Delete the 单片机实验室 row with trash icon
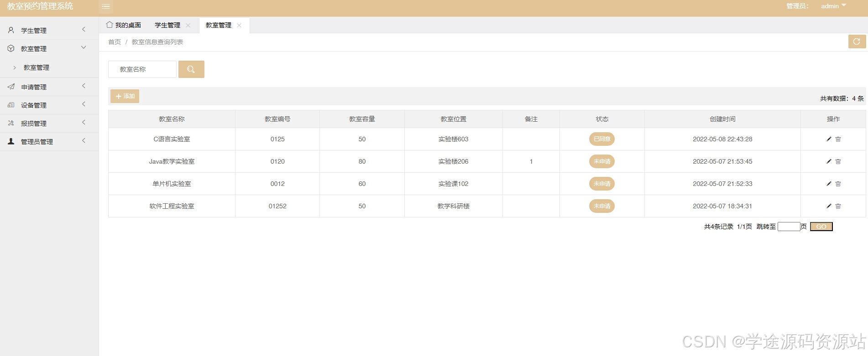 point(838,184)
